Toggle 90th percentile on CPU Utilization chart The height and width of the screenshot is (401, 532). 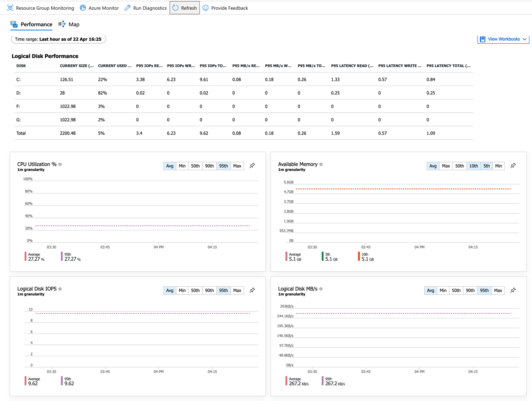pyautogui.click(x=210, y=166)
